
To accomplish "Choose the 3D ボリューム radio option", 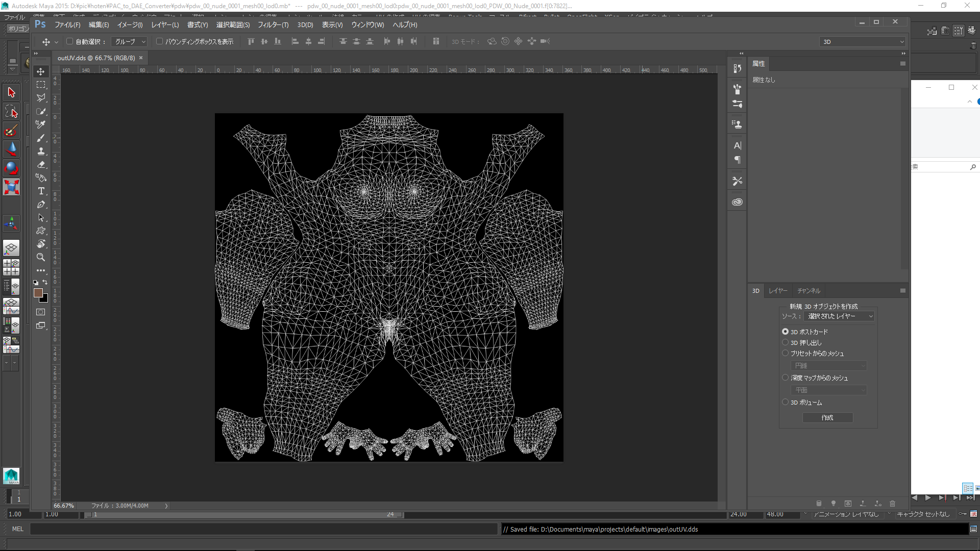I will tap(785, 402).
